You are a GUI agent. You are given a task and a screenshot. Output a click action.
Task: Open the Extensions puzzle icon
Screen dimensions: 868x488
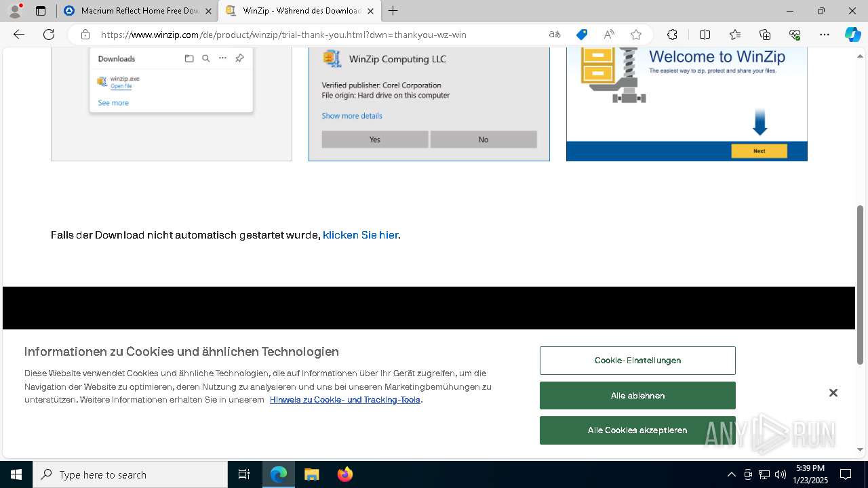click(x=672, y=35)
